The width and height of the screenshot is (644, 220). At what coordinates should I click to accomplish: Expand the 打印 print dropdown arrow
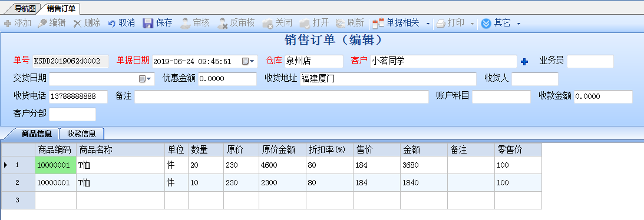pos(472,24)
